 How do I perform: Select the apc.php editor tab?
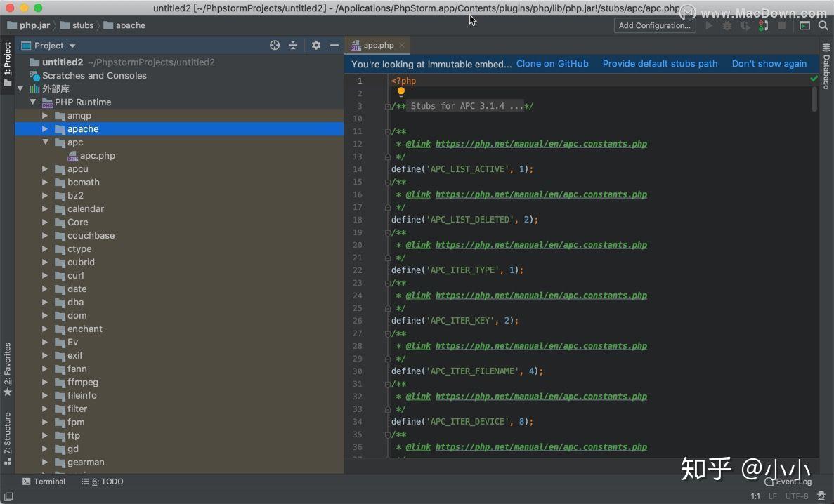click(378, 45)
